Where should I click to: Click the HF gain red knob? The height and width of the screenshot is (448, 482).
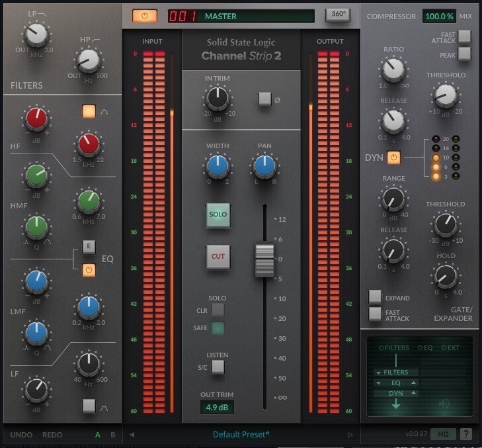(36, 118)
